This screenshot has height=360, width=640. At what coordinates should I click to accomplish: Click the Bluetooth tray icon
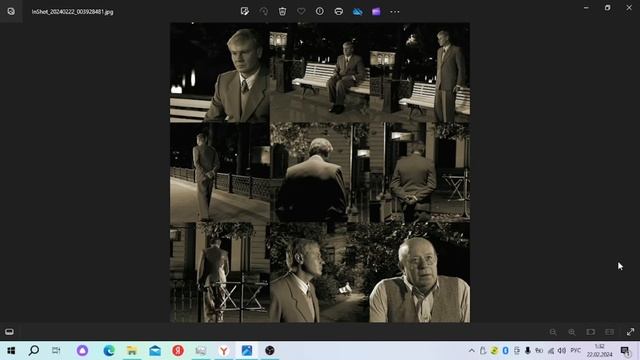(x=505, y=351)
